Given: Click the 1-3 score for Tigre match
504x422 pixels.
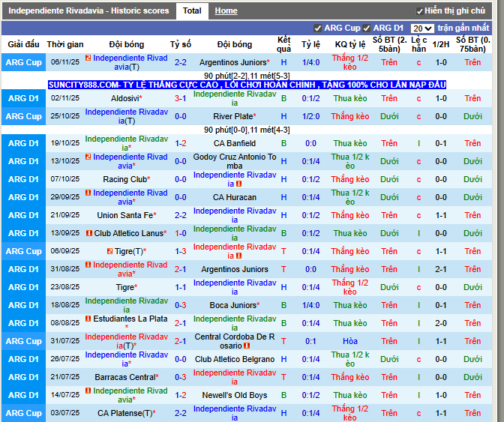Looking at the screenshot, I should click(x=180, y=251).
